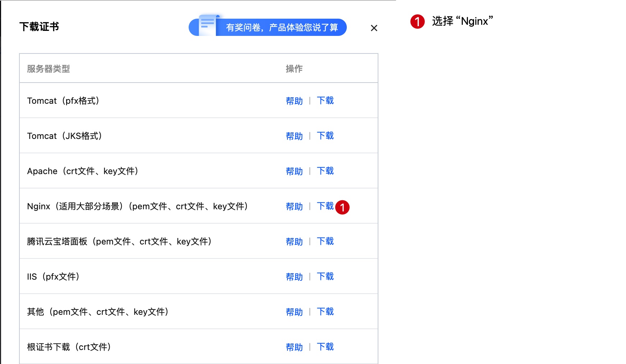Screen dimensions: 626x364
Task: Select the 腾讯云宝塔面板 row label
Action: [119, 242]
